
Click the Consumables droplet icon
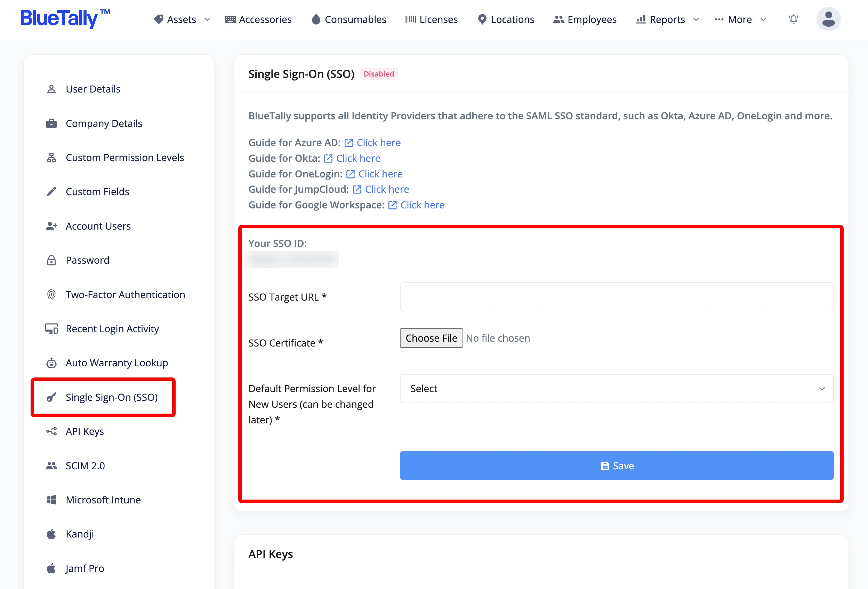[316, 19]
